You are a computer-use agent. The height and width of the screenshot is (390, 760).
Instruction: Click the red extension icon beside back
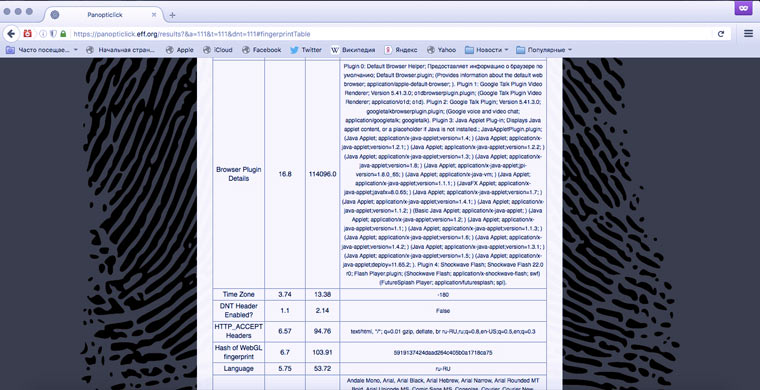(28, 34)
